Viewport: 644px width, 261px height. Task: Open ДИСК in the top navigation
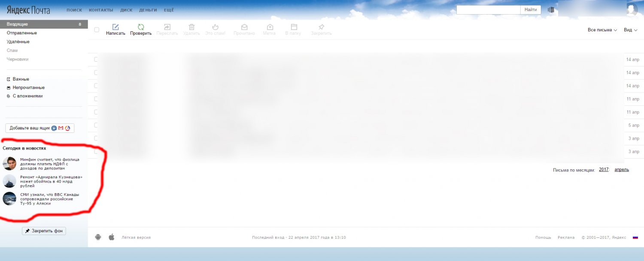[126, 10]
